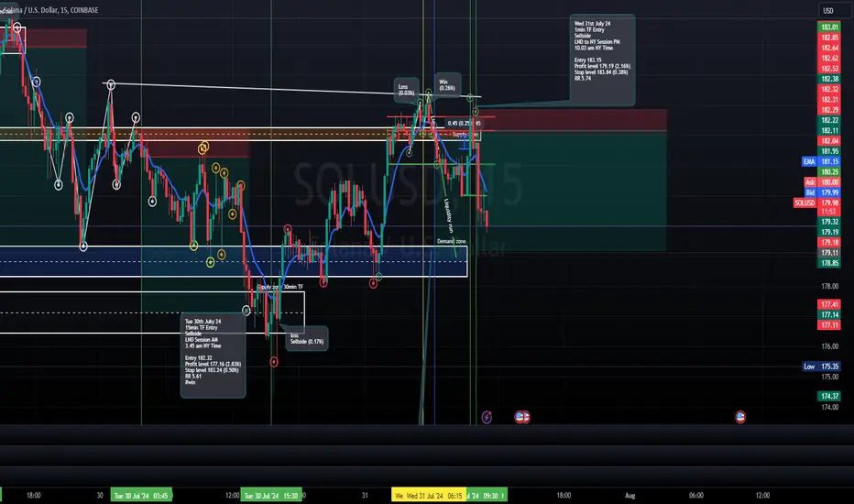The width and height of the screenshot is (854, 504).
Task: Select the EMA 181.15 price label
Action: tap(820, 162)
